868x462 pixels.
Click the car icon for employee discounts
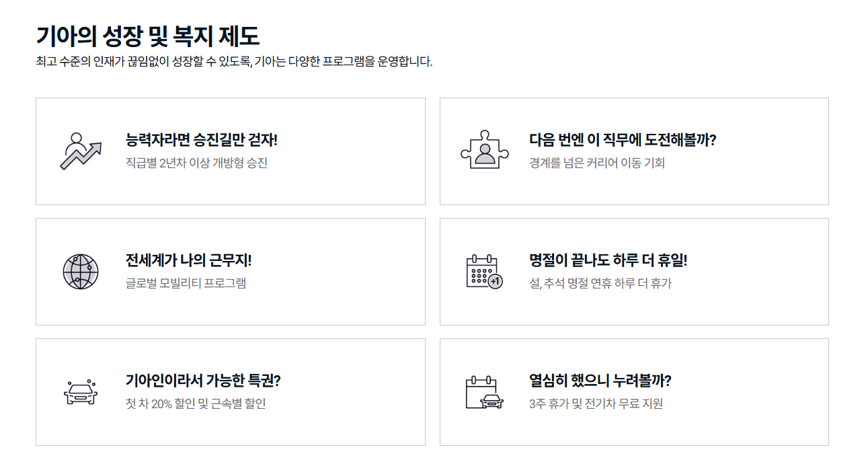pyautogui.click(x=79, y=392)
